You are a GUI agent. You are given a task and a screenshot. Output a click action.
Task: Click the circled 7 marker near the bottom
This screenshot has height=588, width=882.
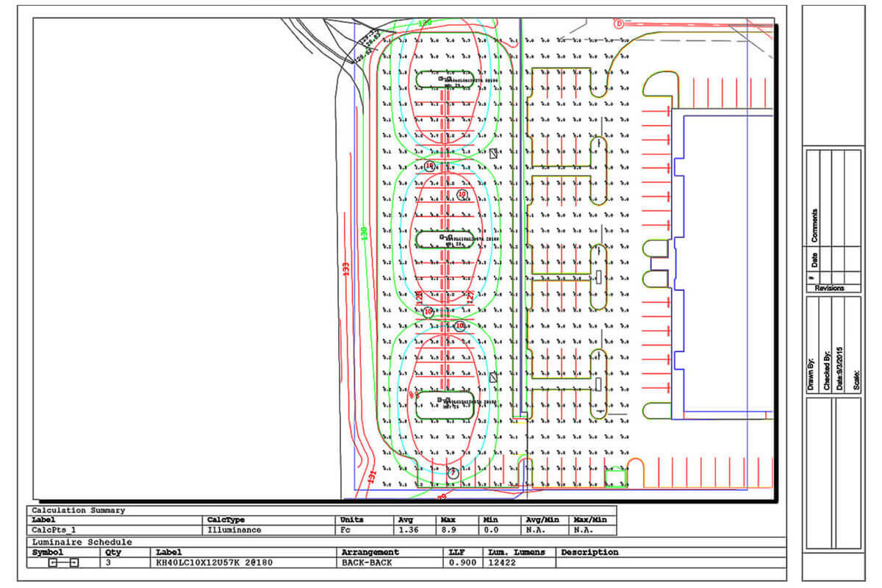click(x=453, y=473)
